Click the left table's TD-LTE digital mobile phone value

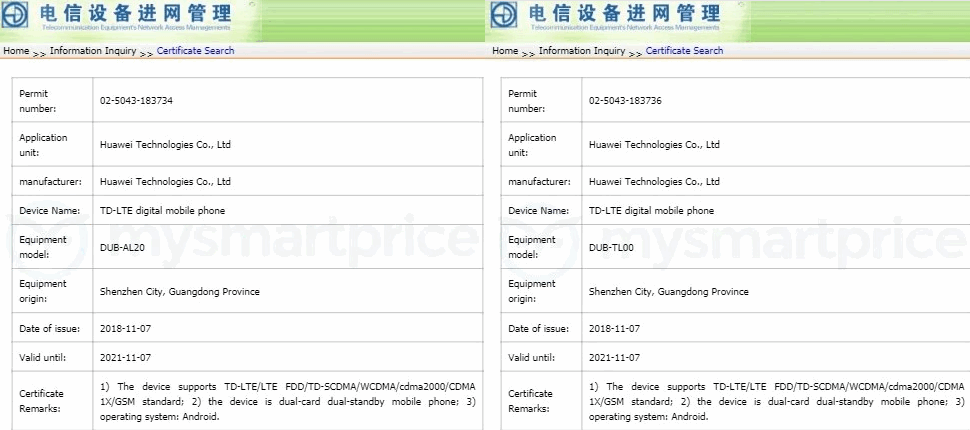click(x=162, y=210)
